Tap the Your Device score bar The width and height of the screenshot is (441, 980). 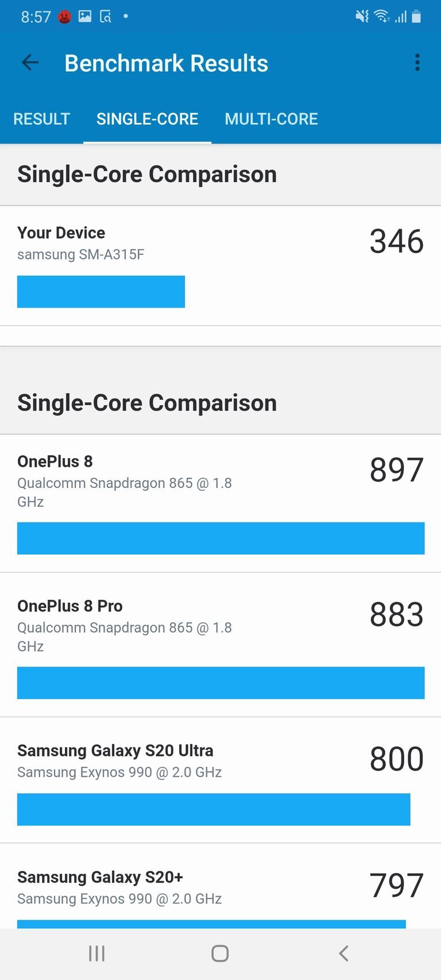tap(101, 292)
